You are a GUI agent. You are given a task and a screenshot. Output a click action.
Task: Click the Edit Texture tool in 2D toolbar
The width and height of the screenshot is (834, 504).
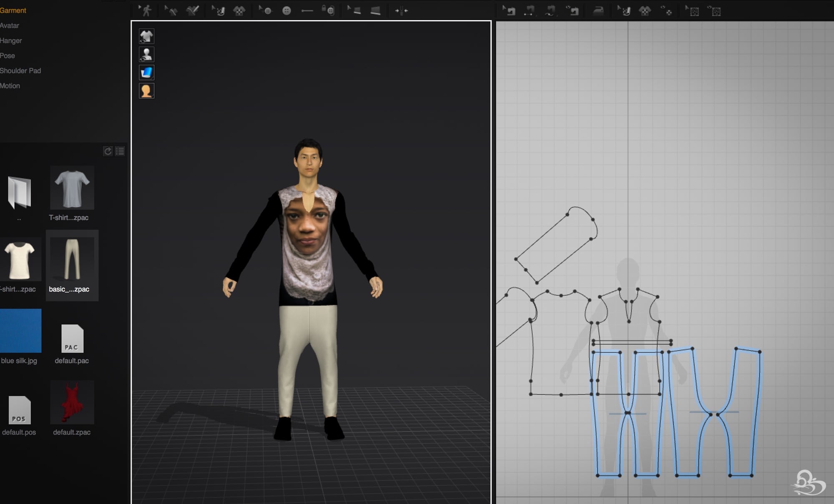624,11
